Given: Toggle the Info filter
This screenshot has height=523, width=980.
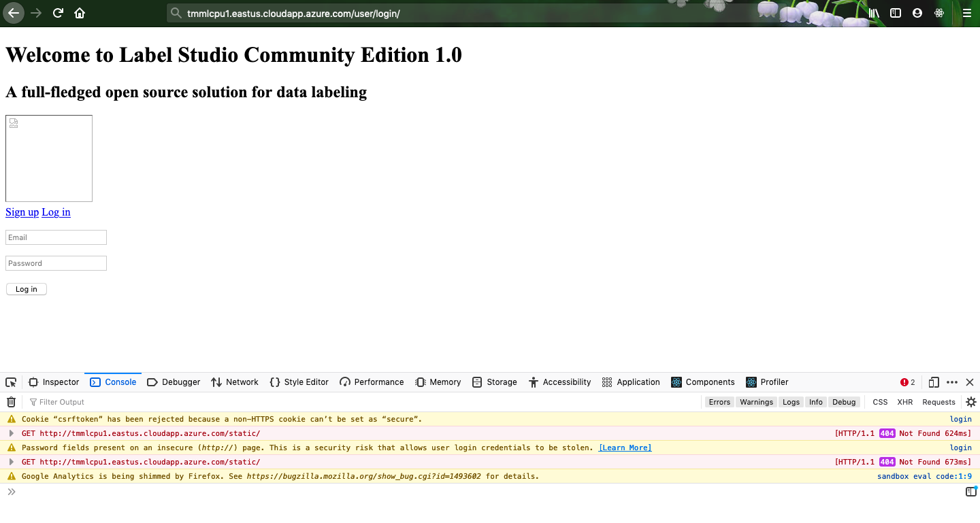Looking at the screenshot, I should pyautogui.click(x=816, y=402).
